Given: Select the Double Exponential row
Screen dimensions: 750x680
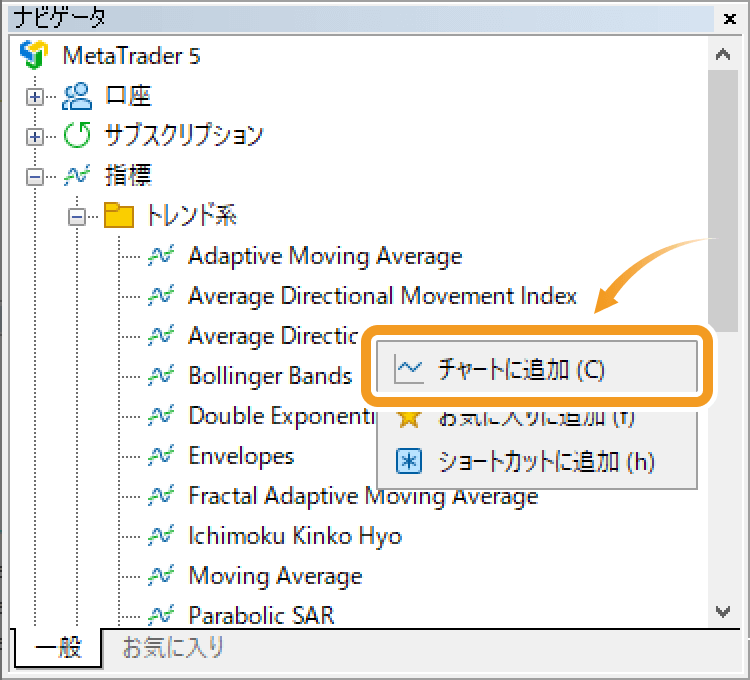Looking at the screenshot, I should [282, 416].
